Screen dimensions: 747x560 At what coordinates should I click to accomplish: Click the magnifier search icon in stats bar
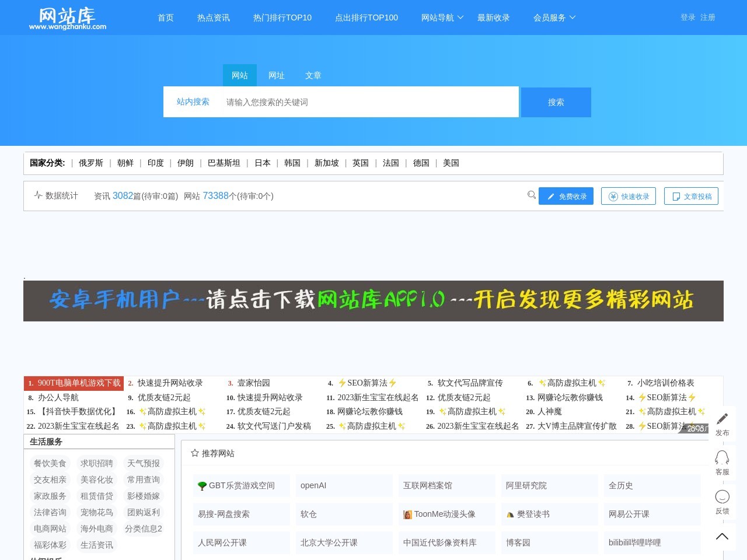[531, 195]
